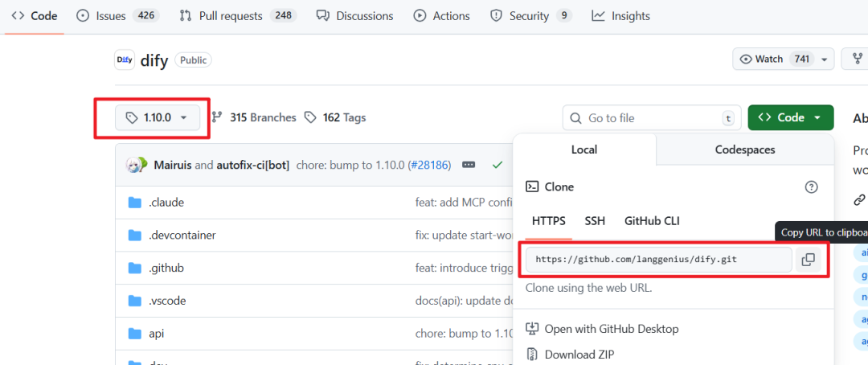Go to Pull requests tab
Viewport: 868px width, 365px height.
tap(238, 16)
